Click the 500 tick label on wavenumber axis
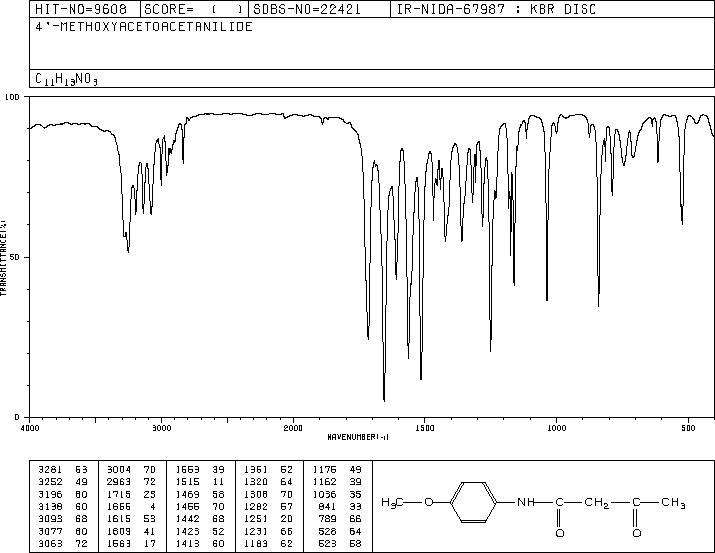This screenshot has height=553, width=715. click(x=688, y=428)
